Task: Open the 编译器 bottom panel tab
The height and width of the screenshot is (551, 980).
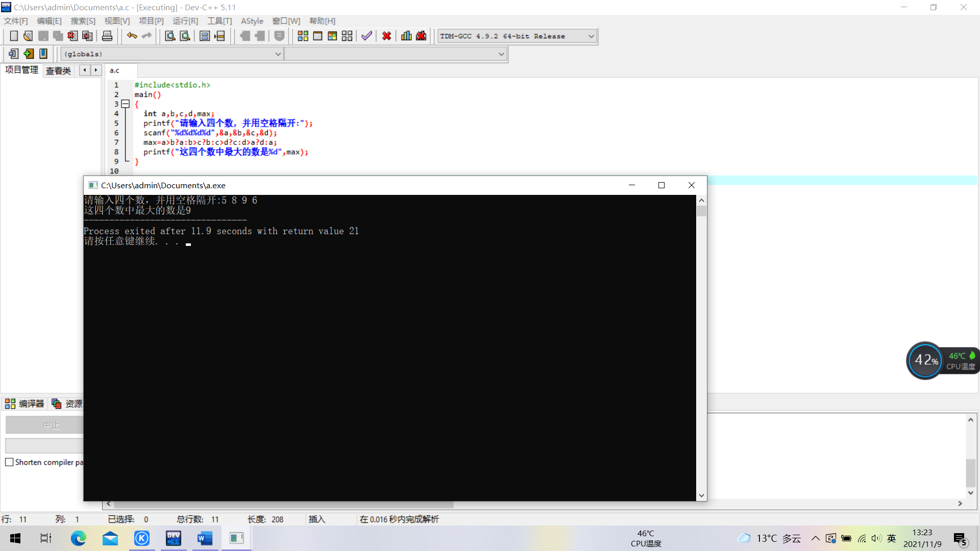Action: pos(25,404)
